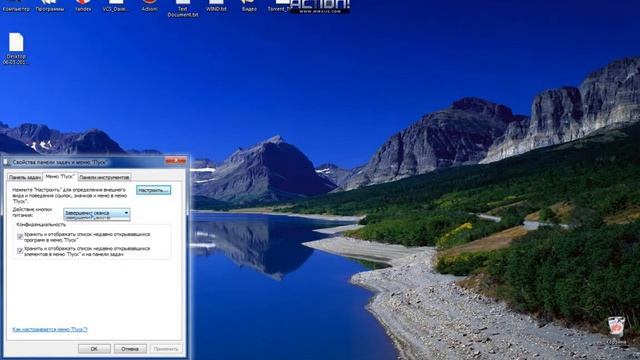The width and height of the screenshot is (640, 360).
Task: Select the Компьютер desktop shortcut
Action: tap(16, 6)
